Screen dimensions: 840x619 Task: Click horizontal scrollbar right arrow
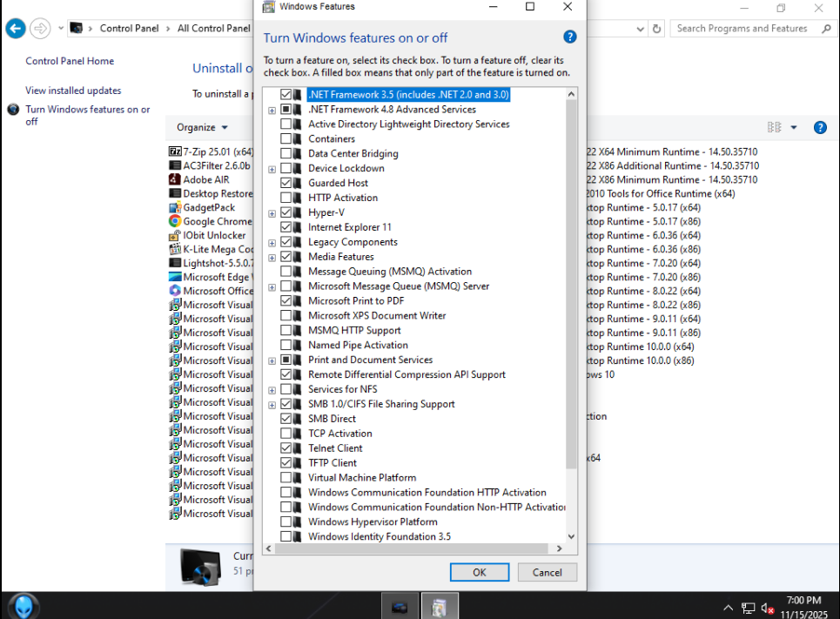coord(560,548)
